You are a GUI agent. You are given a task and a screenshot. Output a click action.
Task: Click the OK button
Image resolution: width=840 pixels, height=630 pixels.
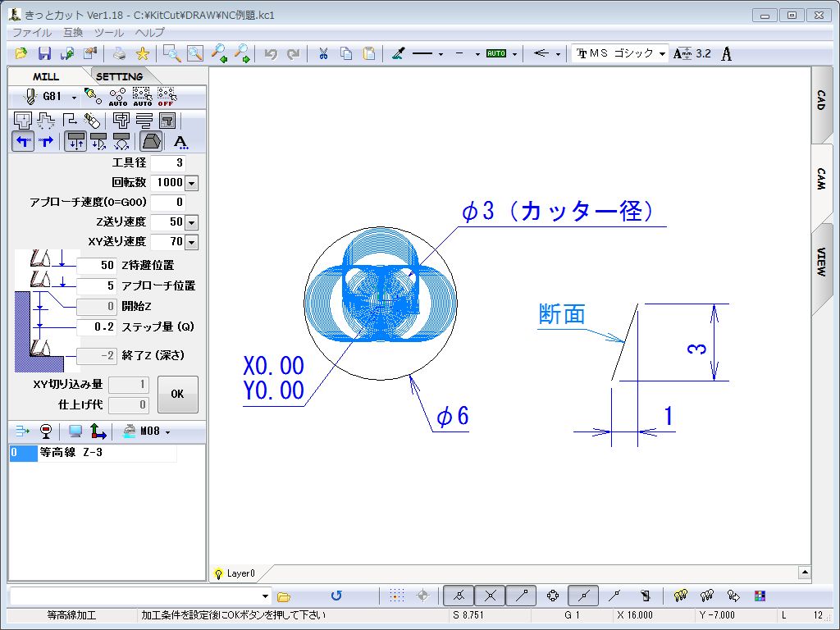(x=177, y=395)
